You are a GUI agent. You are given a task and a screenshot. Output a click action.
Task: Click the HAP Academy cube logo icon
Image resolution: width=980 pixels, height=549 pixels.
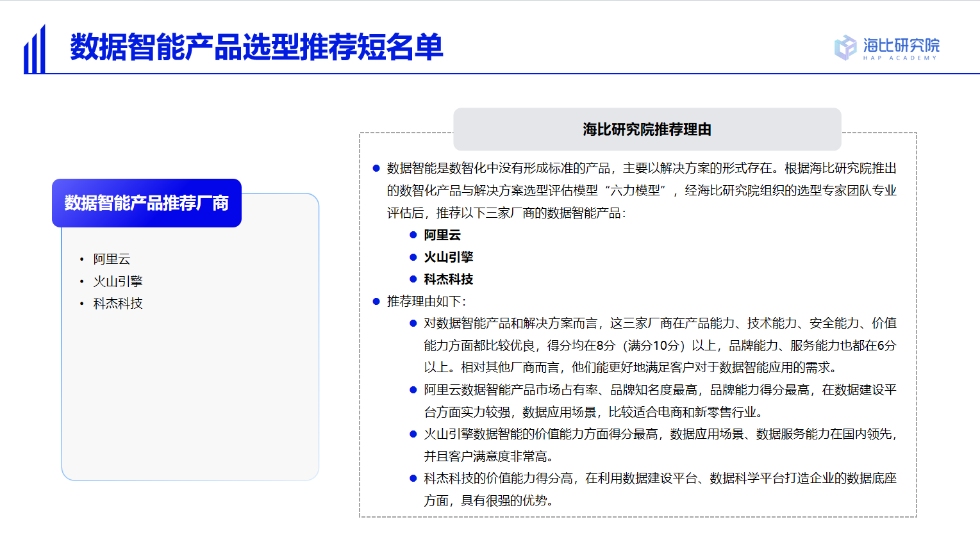coord(845,48)
